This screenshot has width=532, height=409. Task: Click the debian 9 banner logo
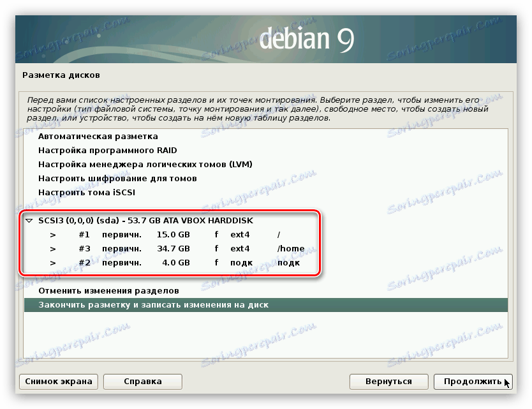tap(307, 38)
